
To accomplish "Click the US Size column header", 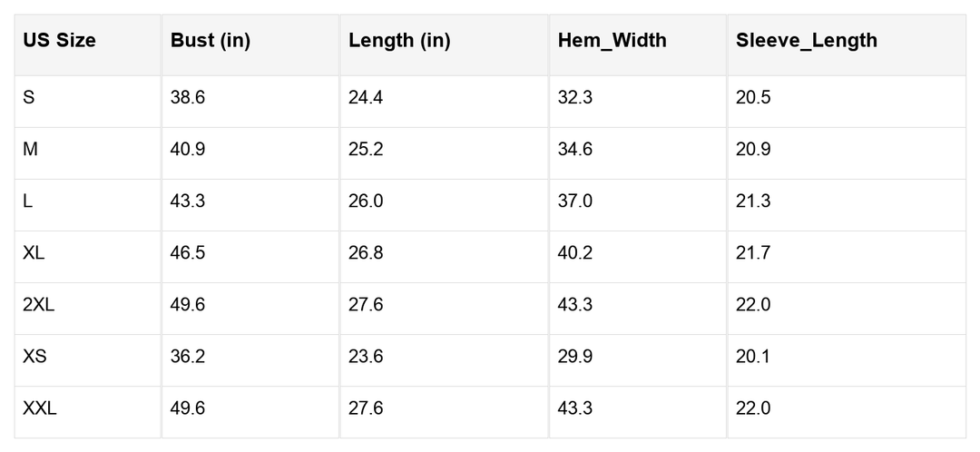I will click(59, 41).
